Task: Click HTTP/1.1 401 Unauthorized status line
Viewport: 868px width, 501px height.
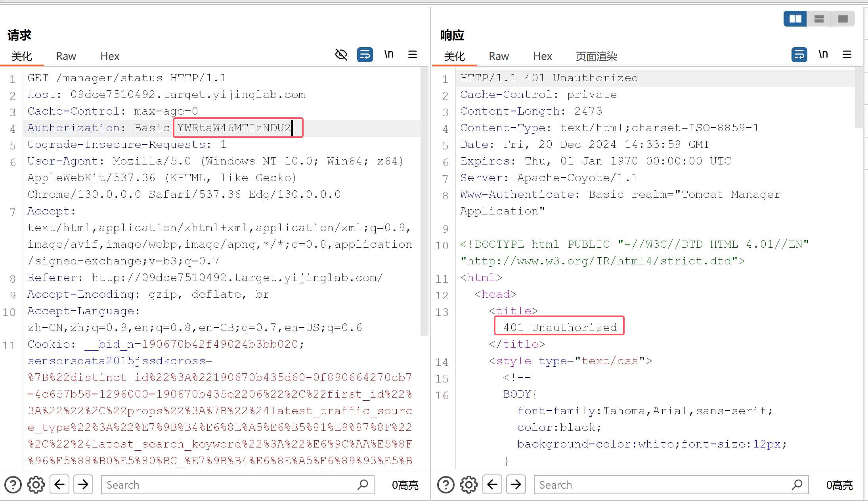Action: (549, 78)
